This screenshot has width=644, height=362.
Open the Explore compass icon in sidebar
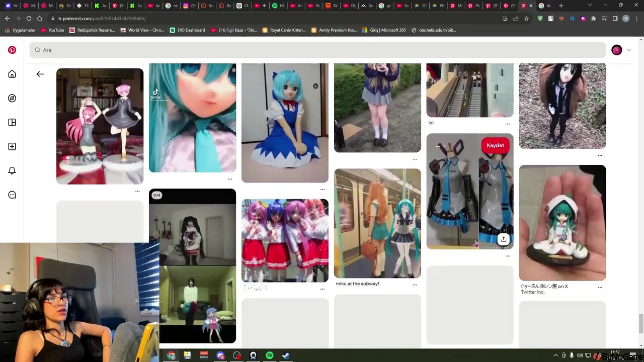12,98
